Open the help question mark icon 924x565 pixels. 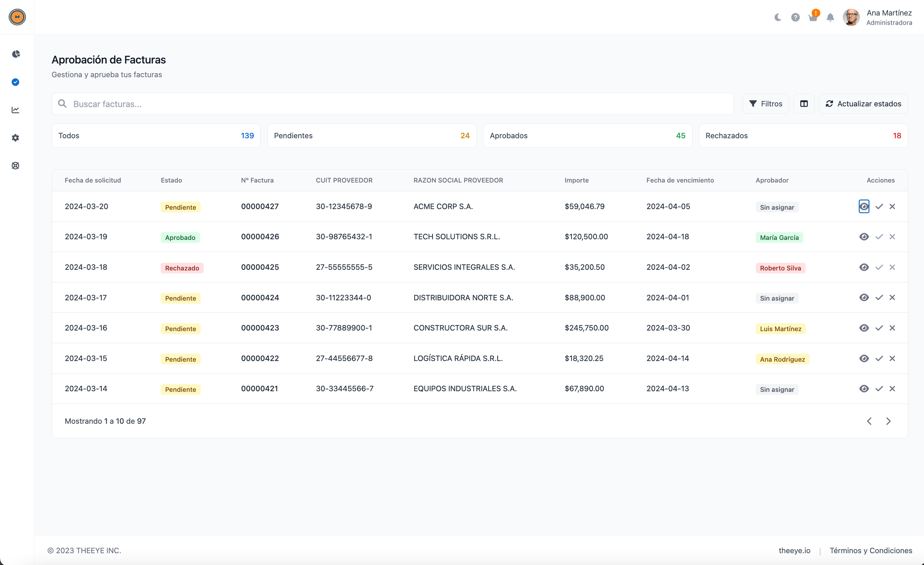pyautogui.click(x=795, y=18)
